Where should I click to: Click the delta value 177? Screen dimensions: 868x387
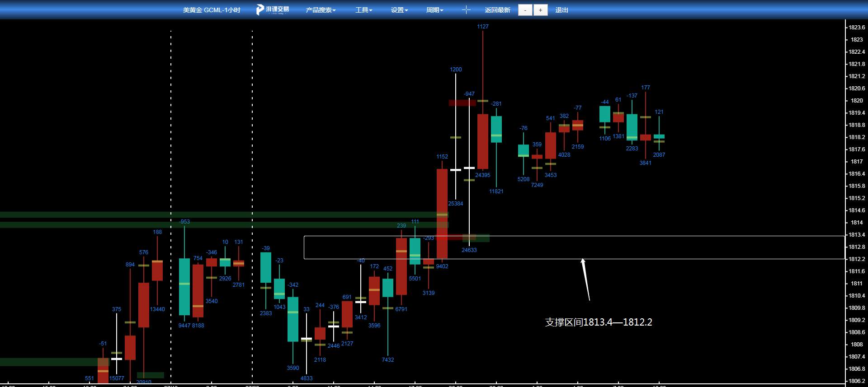(x=646, y=88)
